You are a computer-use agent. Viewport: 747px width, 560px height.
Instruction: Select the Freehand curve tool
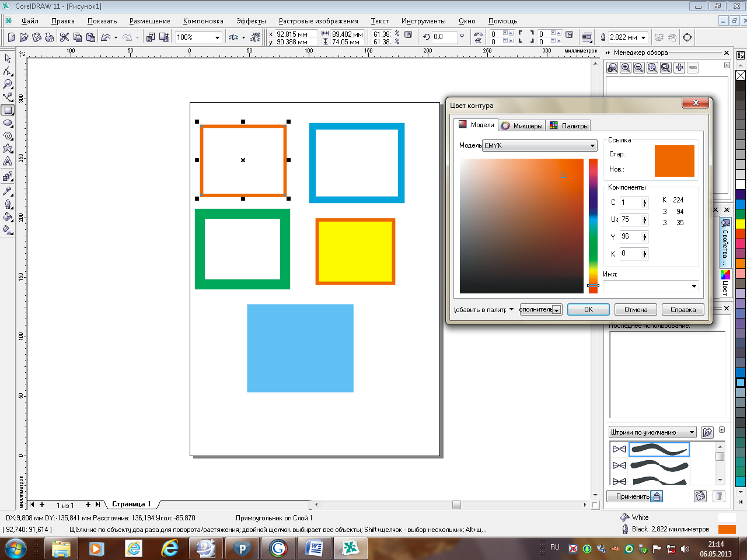pos(8,97)
